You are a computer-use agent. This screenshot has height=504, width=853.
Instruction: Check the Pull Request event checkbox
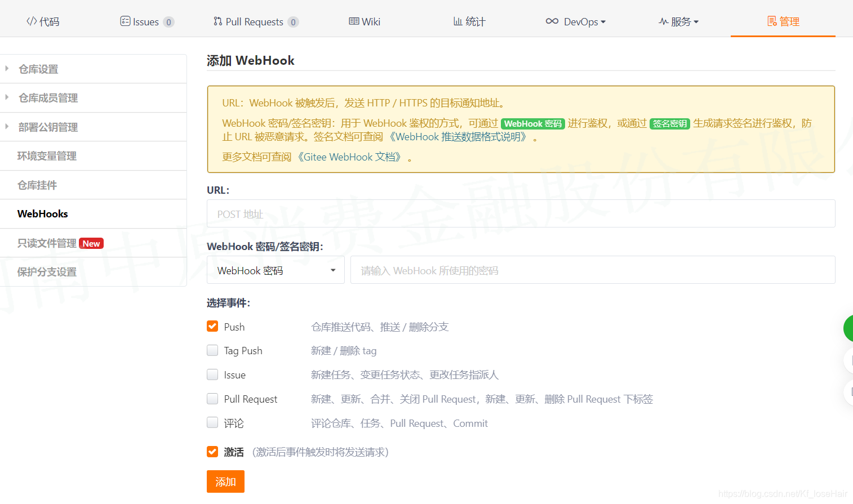coord(212,399)
